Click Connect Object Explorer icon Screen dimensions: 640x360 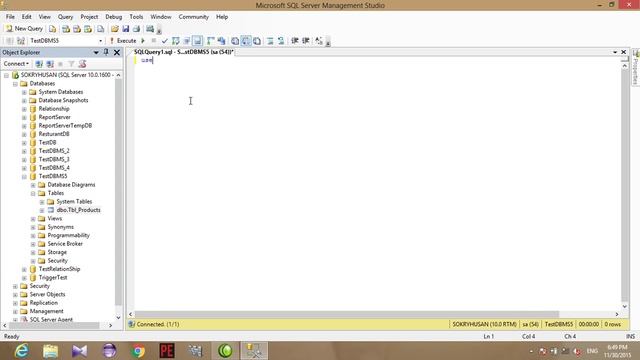[x=39, y=64]
